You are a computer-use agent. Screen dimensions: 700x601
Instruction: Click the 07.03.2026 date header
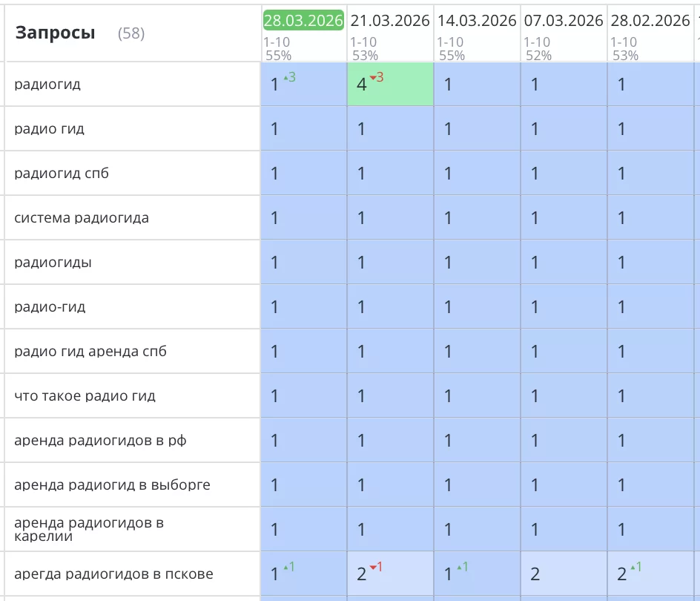click(562, 21)
